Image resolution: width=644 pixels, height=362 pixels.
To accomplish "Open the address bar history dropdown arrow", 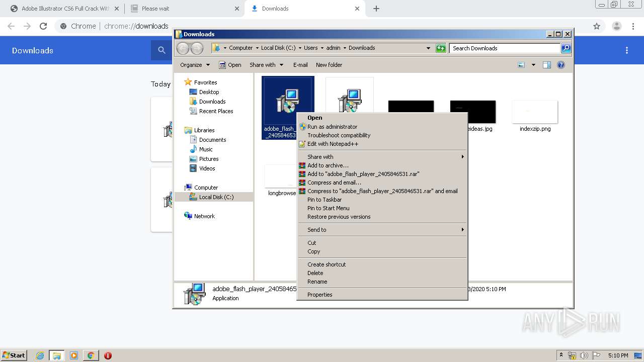I will [x=428, y=48].
